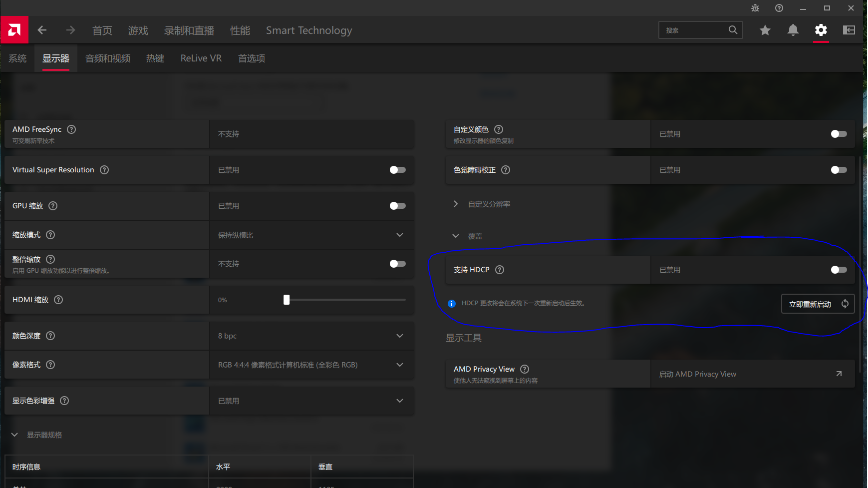The image size is (868, 488).
Task: Open 颜色深度 dropdown showing 8 bpc
Action: click(x=311, y=336)
